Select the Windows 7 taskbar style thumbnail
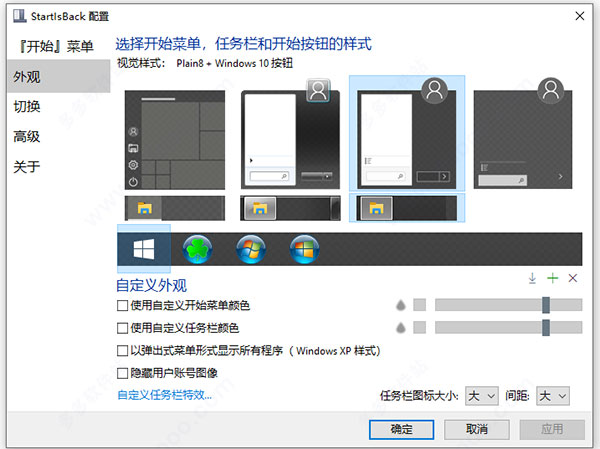The image size is (600, 449). tap(290, 208)
